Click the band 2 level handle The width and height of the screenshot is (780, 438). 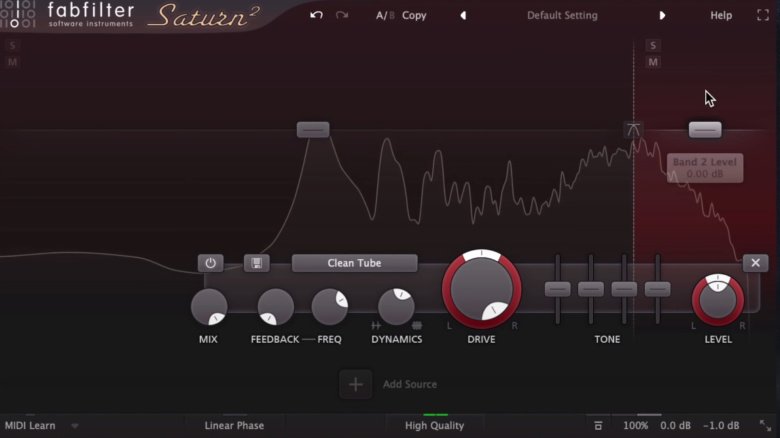(705, 130)
